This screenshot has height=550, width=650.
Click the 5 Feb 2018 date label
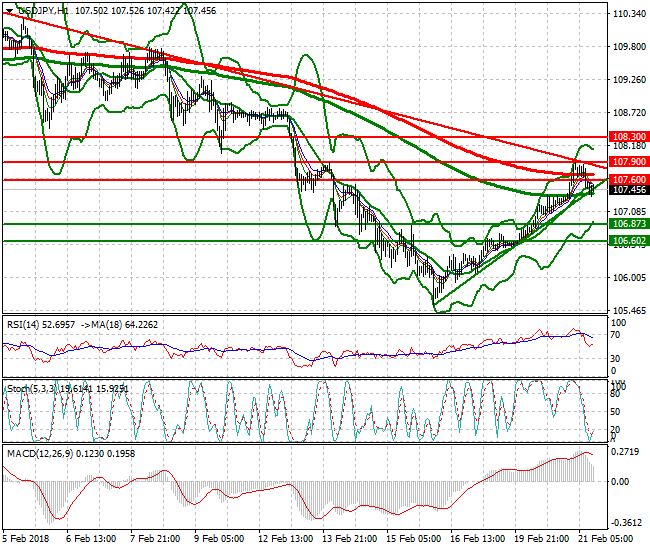26,539
